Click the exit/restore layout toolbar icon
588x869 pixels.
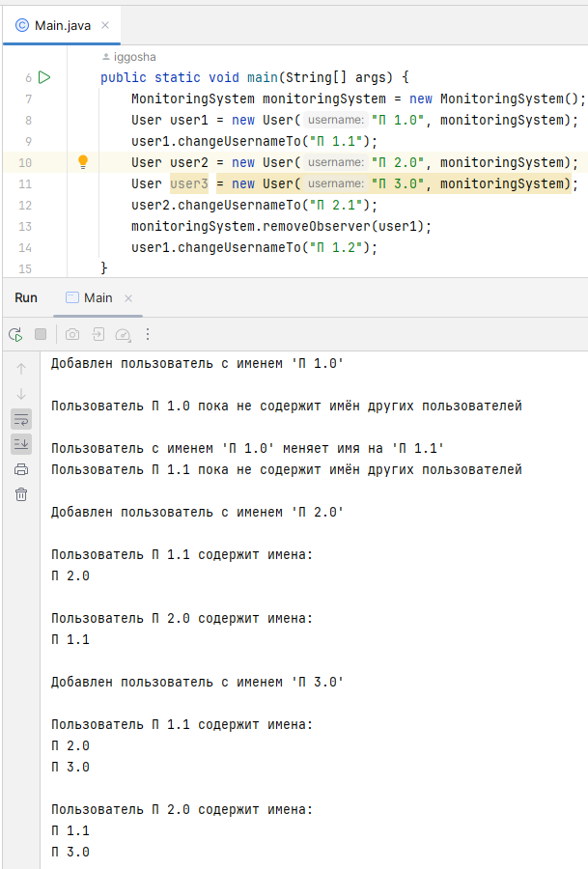(98, 334)
